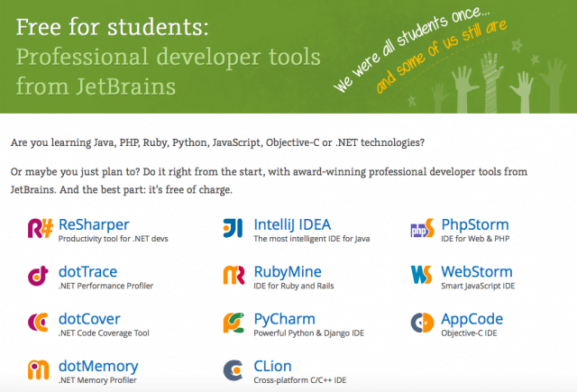Click the PyCharm logo icon

pos(234,324)
